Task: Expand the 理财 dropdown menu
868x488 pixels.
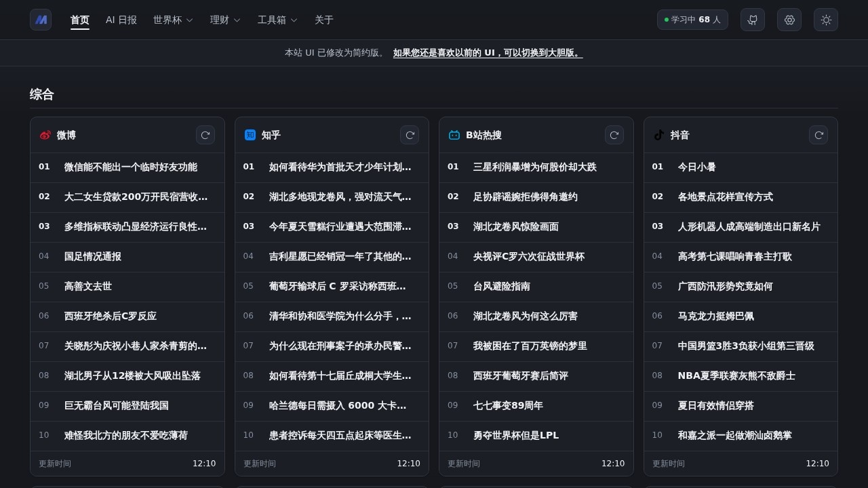Action: 226,20
